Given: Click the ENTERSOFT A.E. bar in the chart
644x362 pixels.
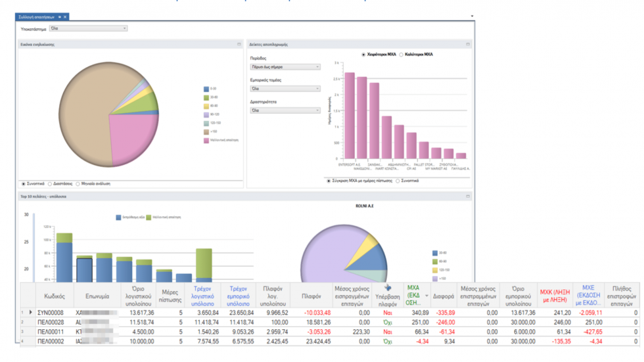Looking at the screenshot, I should [x=350, y=116].
